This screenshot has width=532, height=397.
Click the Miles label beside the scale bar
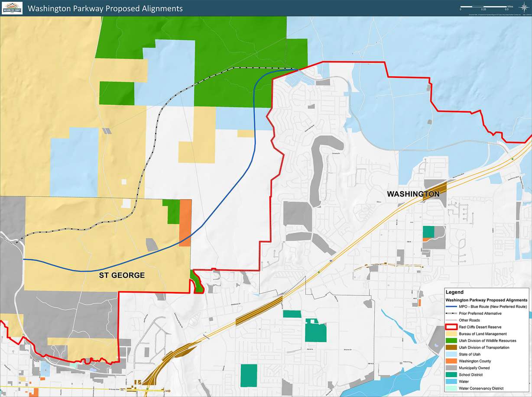click(x=510, y=6)
